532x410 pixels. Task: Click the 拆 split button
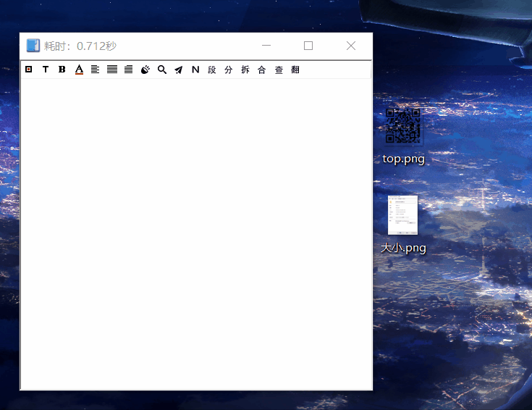pyautogui.click(x=245, y=70)
